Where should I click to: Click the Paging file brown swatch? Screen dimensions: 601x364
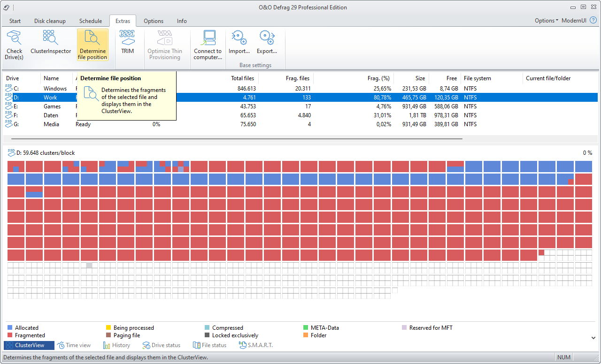coord(108,335)
